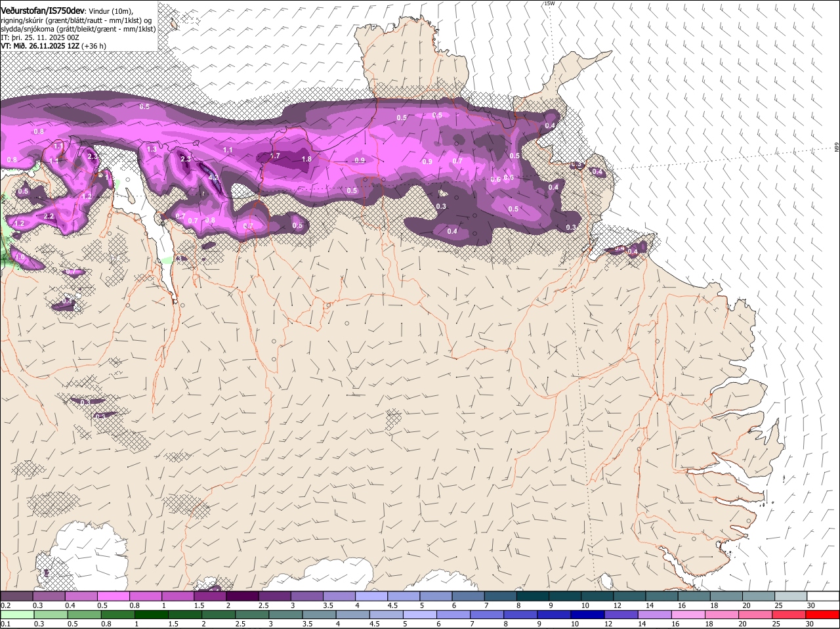Select the 2.2 precipitation value on the map

(x=49, y=216)
